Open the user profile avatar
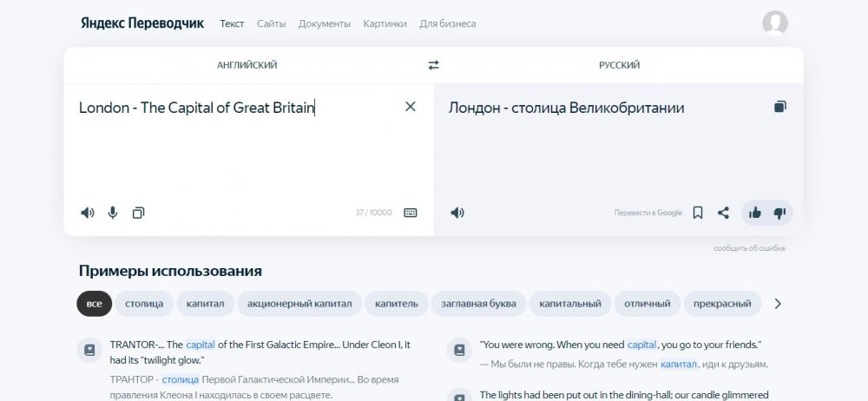The width and height of the screenshot is (868, 401). (x=774, y=23)
